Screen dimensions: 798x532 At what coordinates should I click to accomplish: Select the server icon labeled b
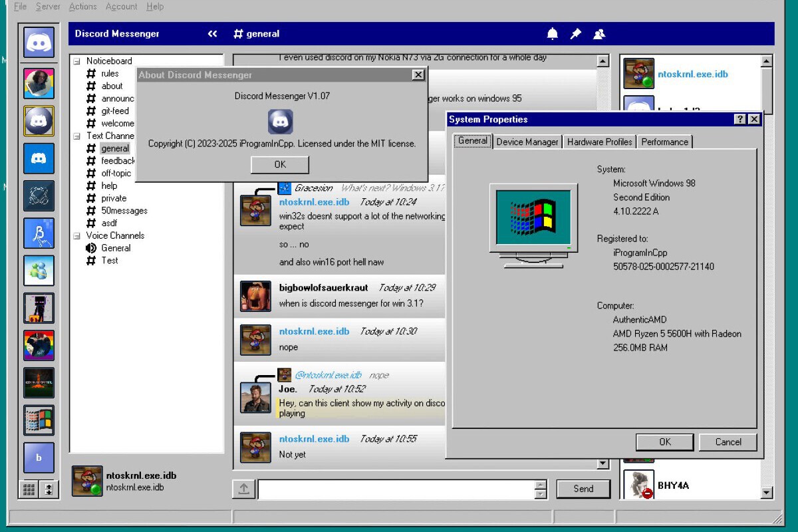[39, 458]
